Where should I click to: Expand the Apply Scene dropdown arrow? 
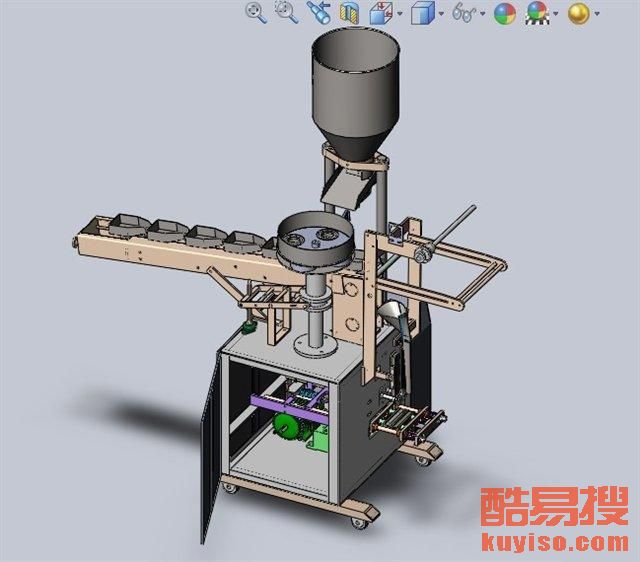pyautogui.click(x=556, y=14)
